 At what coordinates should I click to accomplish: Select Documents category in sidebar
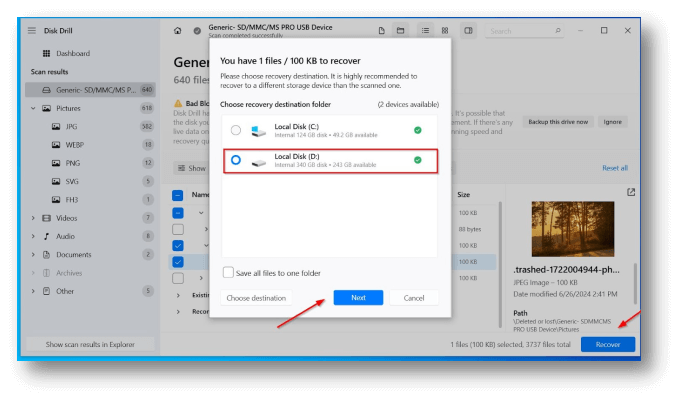point(74,254)
